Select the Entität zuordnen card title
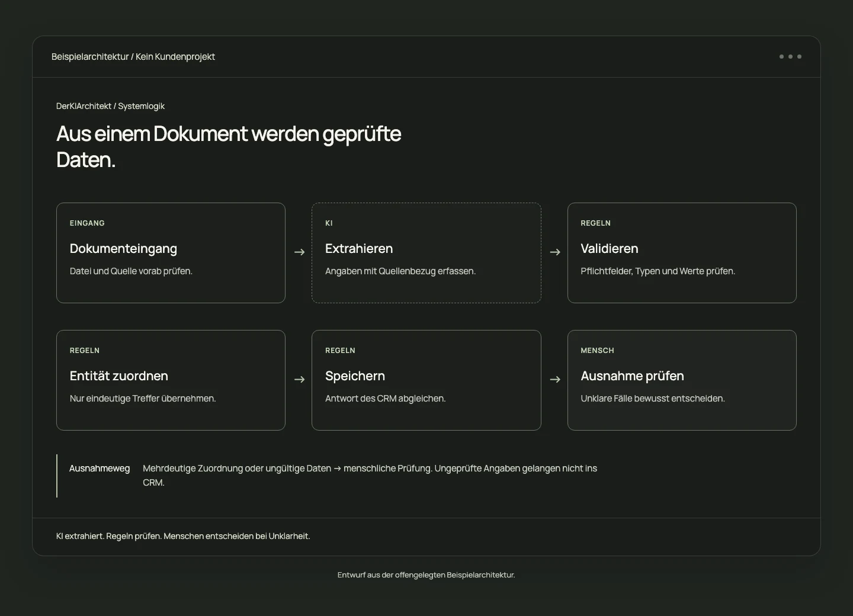 click(x=119, y=376)
